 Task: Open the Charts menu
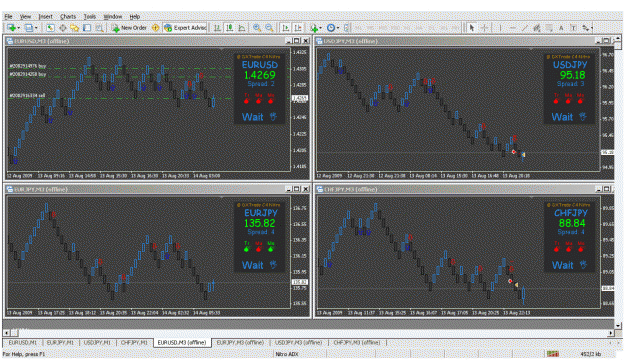point(68,17)
